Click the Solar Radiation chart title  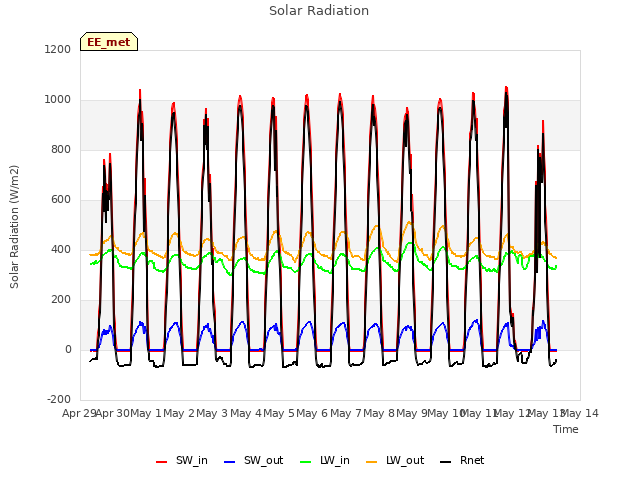point(319,11)
